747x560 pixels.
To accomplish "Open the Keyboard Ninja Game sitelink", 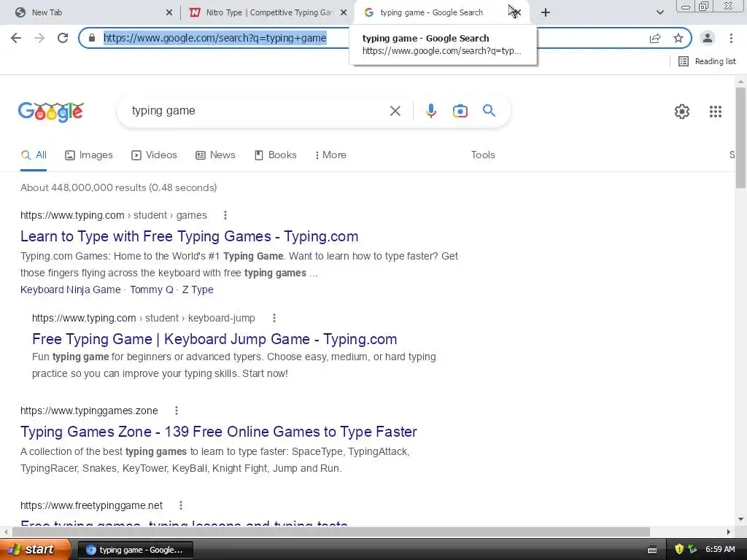I will pyautogui.click(x=71, y=289).
